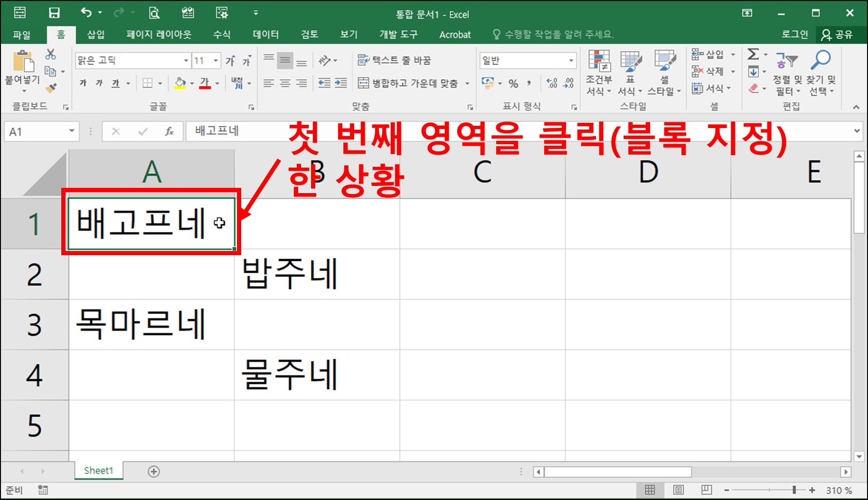Click 삭제 in the cells group
The width and height of the screenshot is (868, 500).
pos(714,72)
